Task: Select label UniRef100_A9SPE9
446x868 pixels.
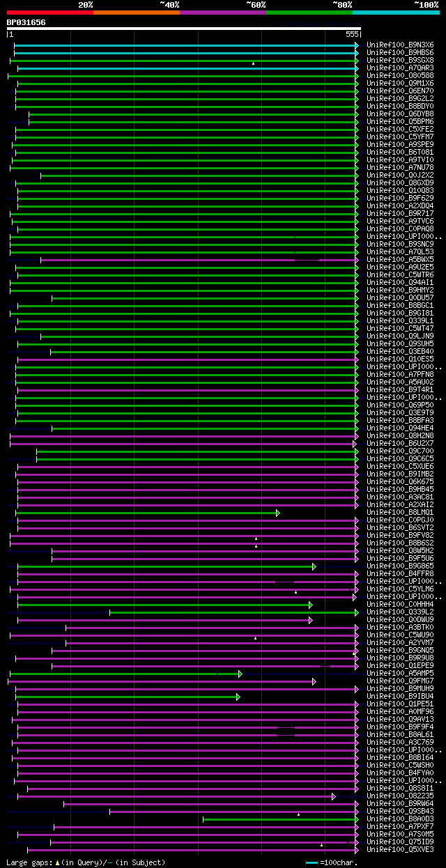Action: point(400,144)
